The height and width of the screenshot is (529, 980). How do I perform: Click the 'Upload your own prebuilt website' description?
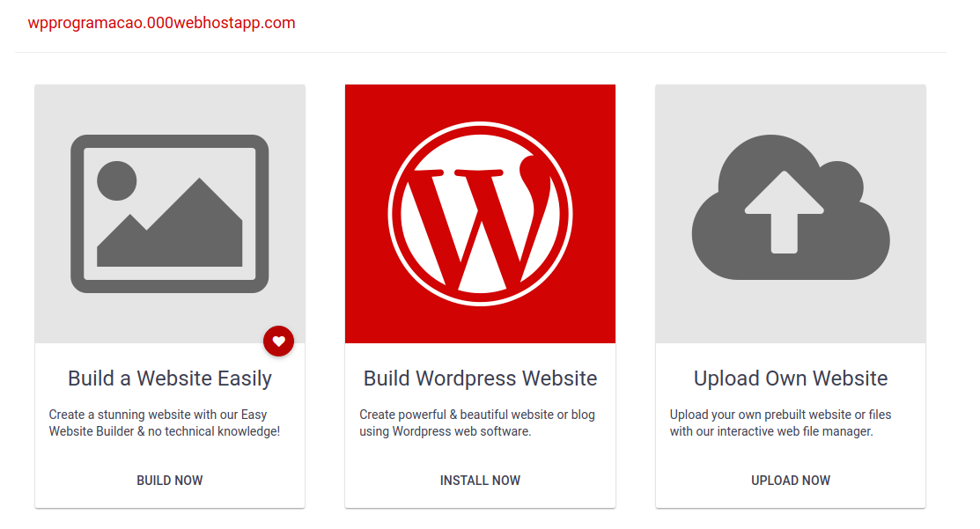(781, 422)
